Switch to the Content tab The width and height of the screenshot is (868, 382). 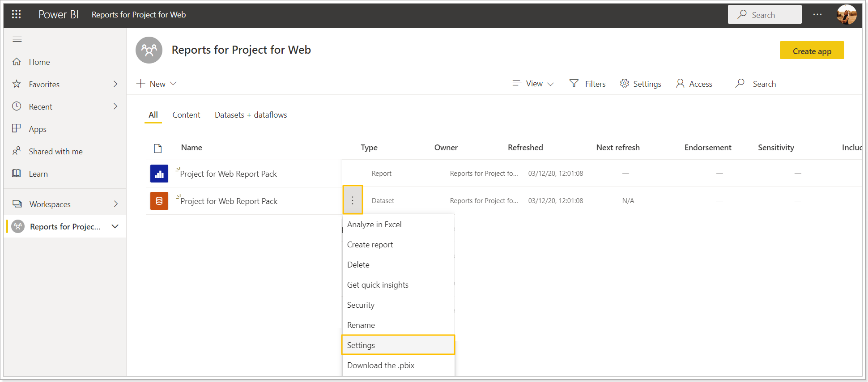(186, 115)
